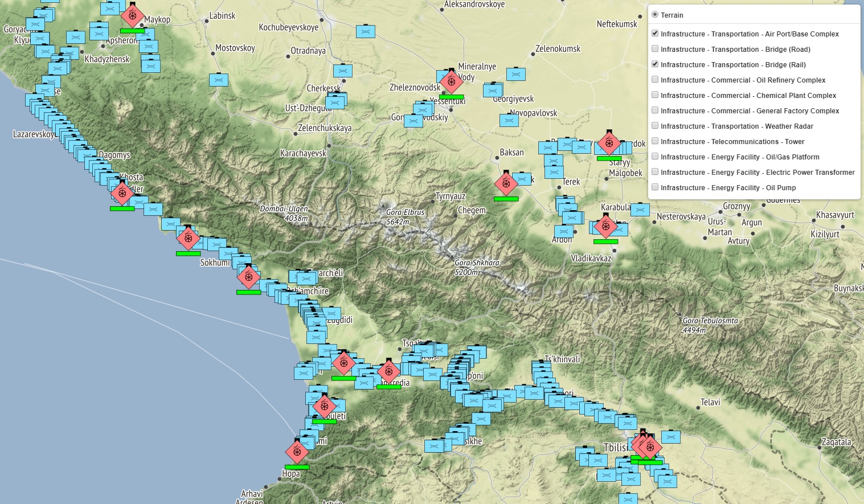Screen dimensions: 864x504
Task: Click Tbilisi city label
Action: coord(616,448)
